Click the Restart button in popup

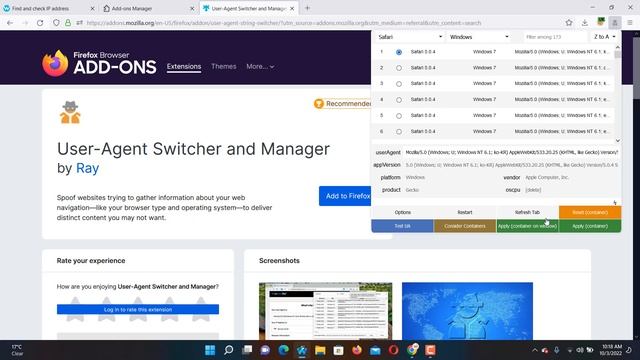coord(465,212)
